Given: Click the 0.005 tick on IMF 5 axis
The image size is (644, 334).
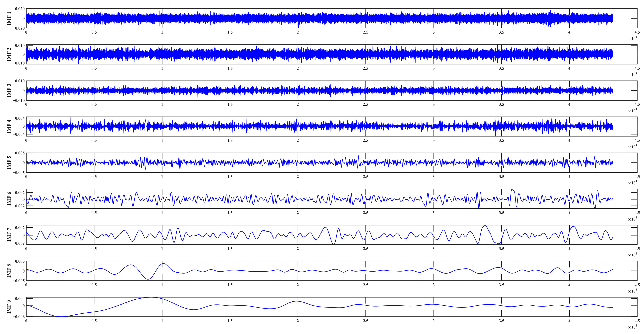Looking at the screenshot, I should pos(20,153).
